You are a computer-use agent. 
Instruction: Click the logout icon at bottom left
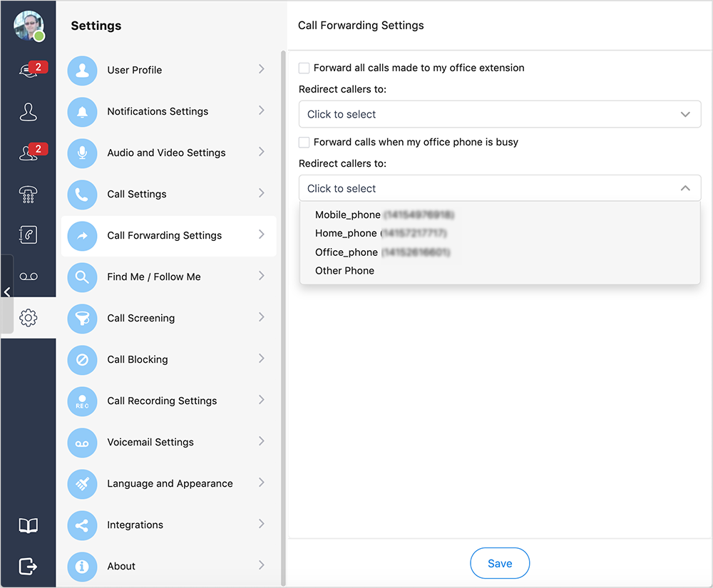pyautogui.click(x=28, y=566)
